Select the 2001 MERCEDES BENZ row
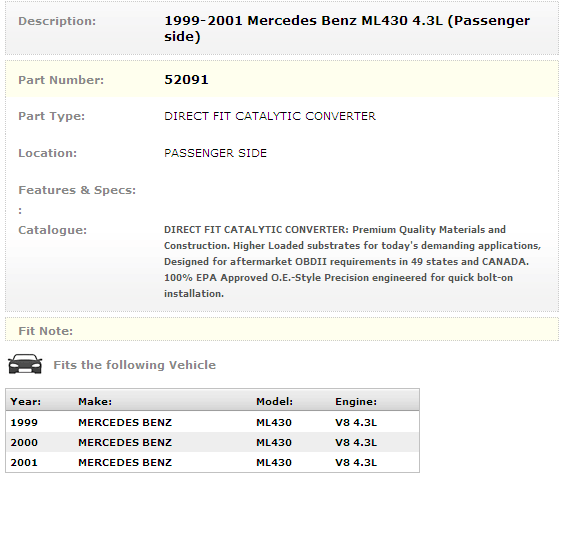Viewport: 570px width, 545px height. (x=212, y=462)
